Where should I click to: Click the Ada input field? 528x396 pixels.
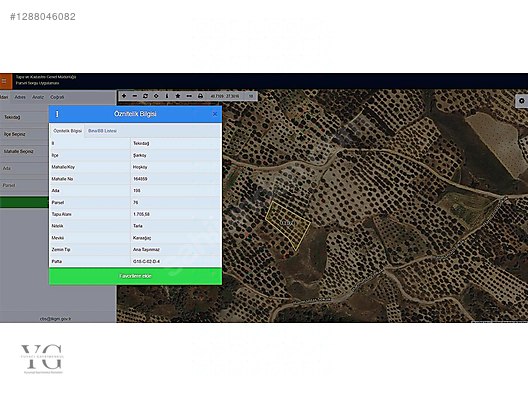(x=24, y=168)
